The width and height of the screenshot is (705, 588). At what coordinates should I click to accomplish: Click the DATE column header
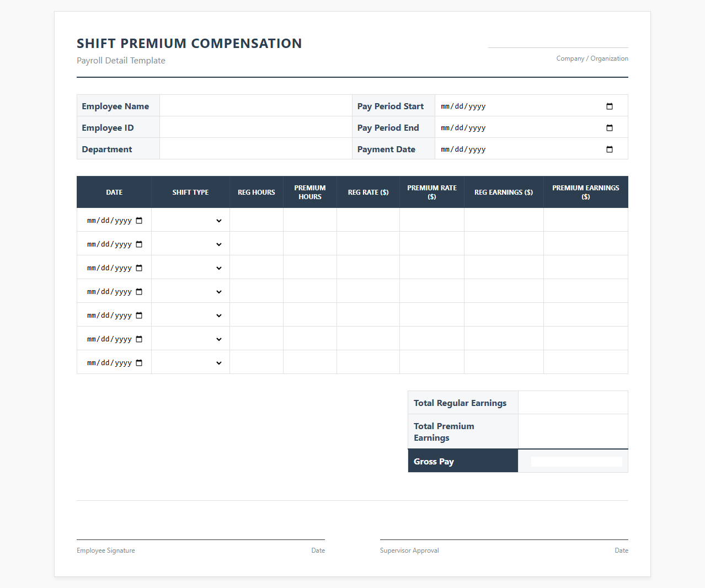pos(114,192)
